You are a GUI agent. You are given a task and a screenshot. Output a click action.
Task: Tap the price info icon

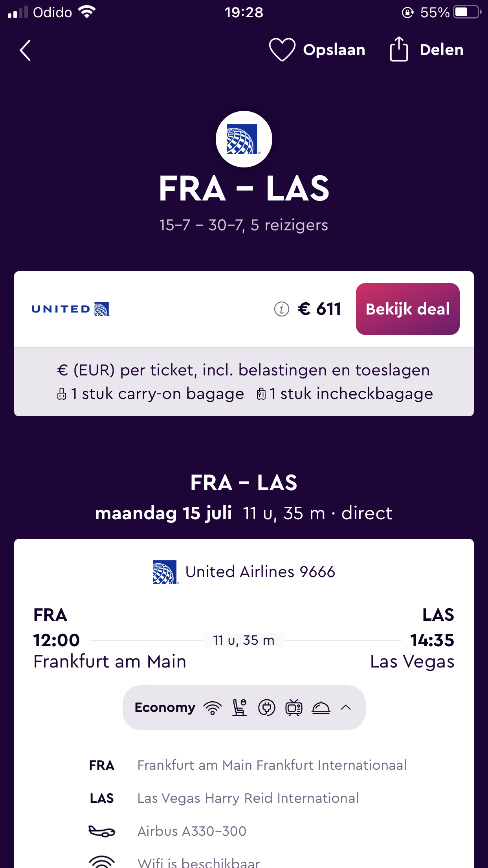click(x=281, y=309)
